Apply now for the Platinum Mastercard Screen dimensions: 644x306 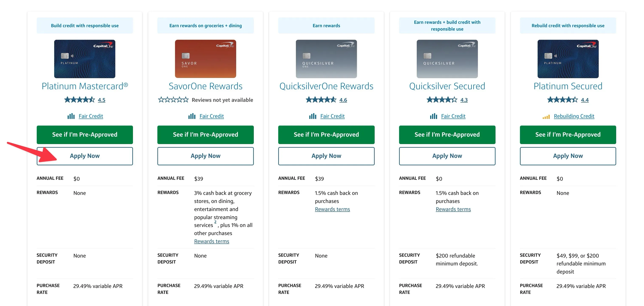[x=85, y=156]
